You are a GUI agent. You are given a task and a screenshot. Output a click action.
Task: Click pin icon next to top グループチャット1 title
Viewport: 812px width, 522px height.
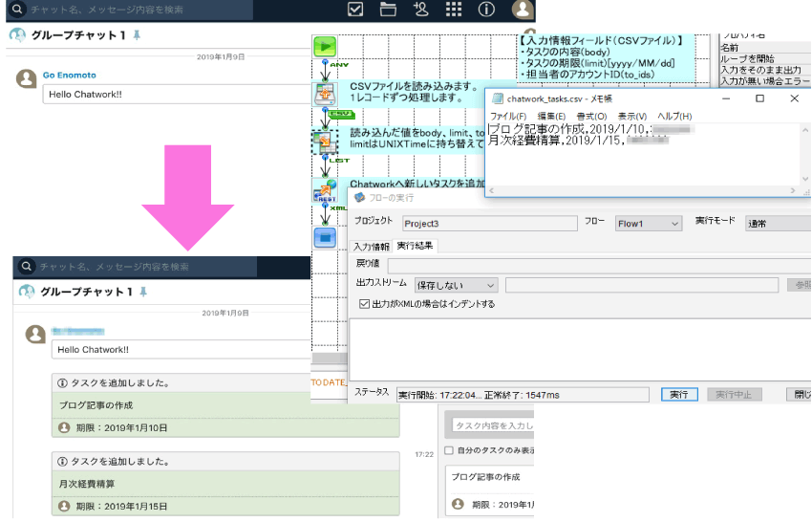(x=137, y=35)
